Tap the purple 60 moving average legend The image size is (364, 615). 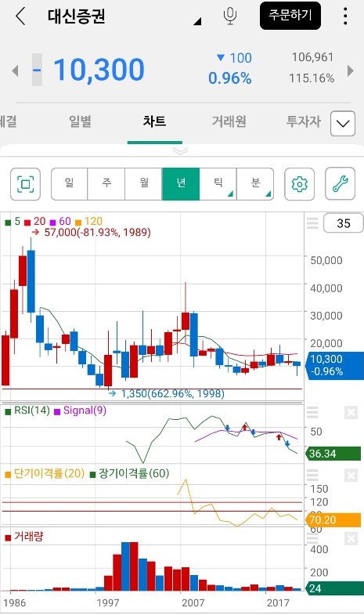(60, 222)
